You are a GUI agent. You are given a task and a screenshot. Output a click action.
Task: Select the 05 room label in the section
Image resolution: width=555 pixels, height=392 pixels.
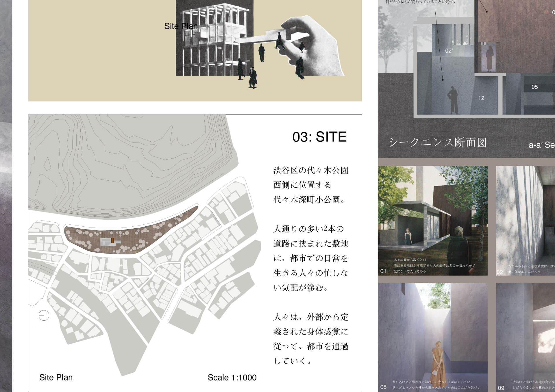534,87
